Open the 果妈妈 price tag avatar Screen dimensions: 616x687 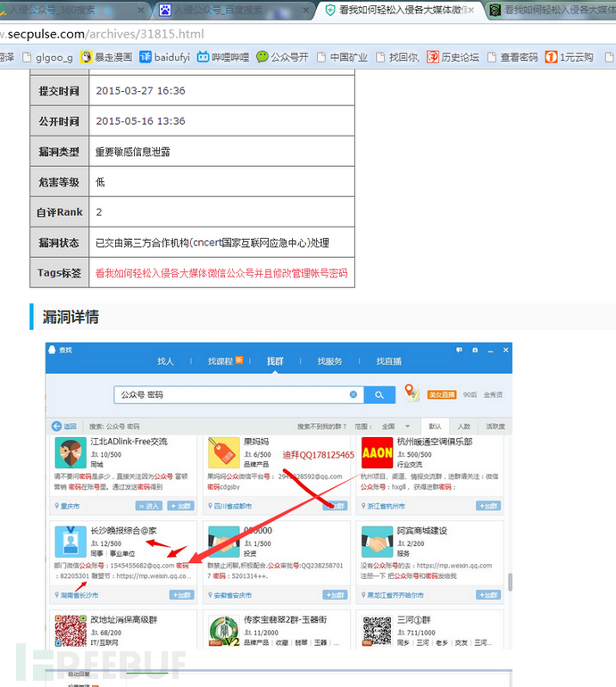coord(224,453)
